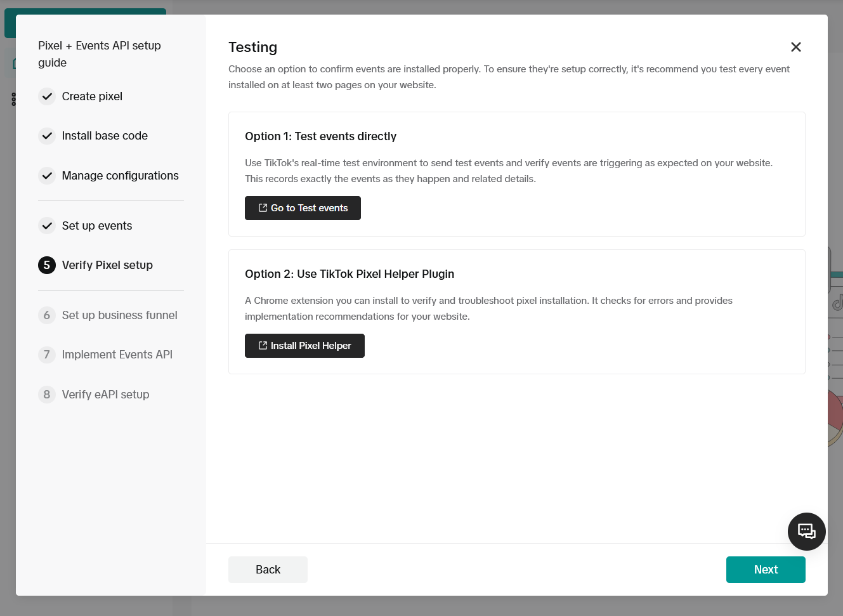Viewport: 843px width, 616px height.
Task: Select the Create pixel step
Action: pos(92,96)
